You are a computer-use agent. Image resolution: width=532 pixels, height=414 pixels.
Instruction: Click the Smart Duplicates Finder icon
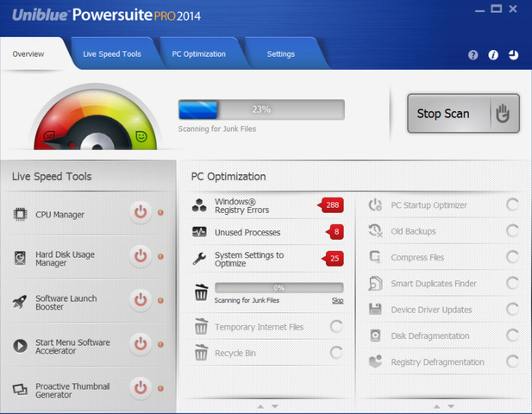[x=375, y=284]
